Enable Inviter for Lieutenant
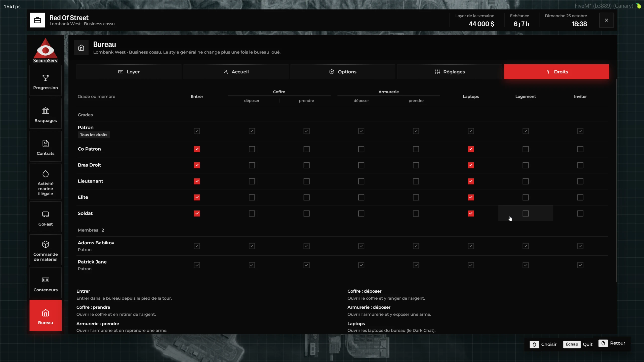Screen dimensions: 644x362 click(580, 181)
